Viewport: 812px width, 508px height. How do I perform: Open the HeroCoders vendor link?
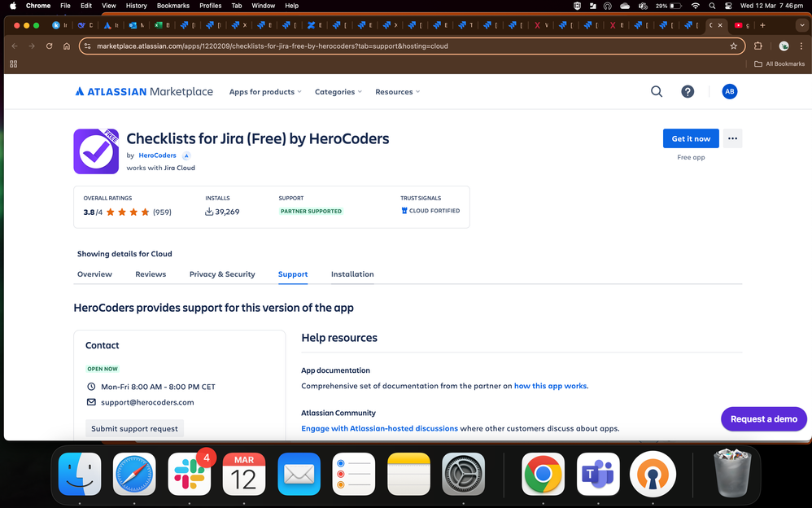(x=157, y=155)
